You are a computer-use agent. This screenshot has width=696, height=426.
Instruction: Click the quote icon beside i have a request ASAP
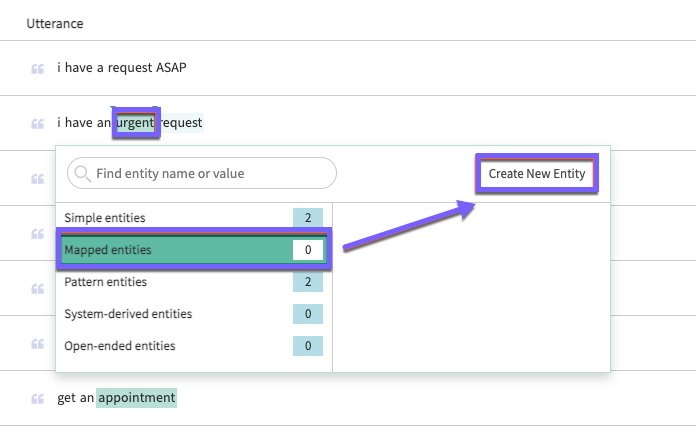pyautogui.click(x=38, y=69)
